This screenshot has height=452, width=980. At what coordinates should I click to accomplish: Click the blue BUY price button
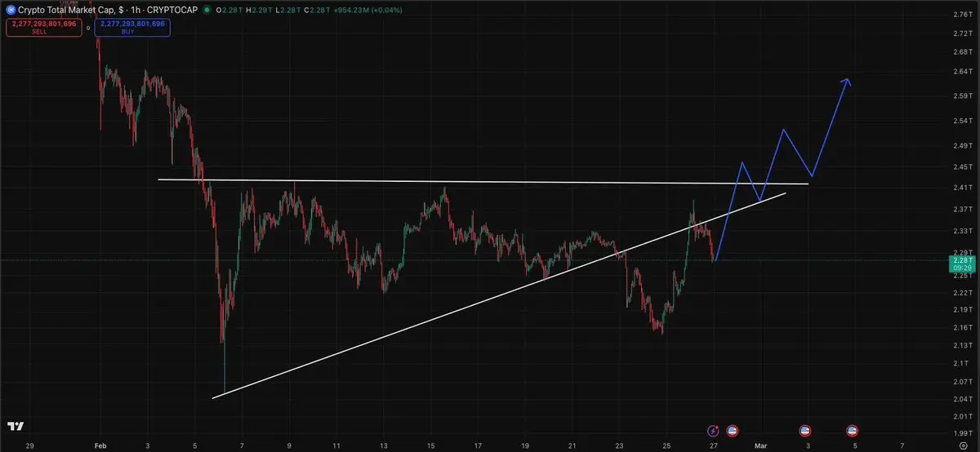click(131, 26)
